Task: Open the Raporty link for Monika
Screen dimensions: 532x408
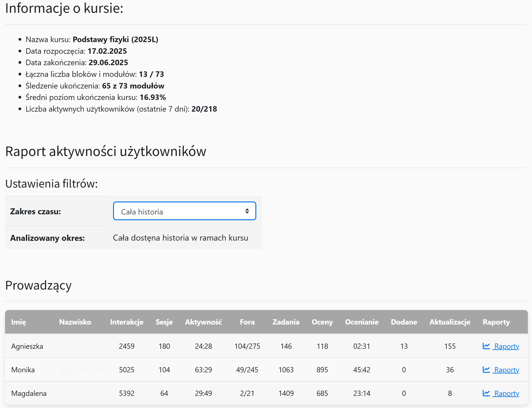Action: (x=506, y=370)
